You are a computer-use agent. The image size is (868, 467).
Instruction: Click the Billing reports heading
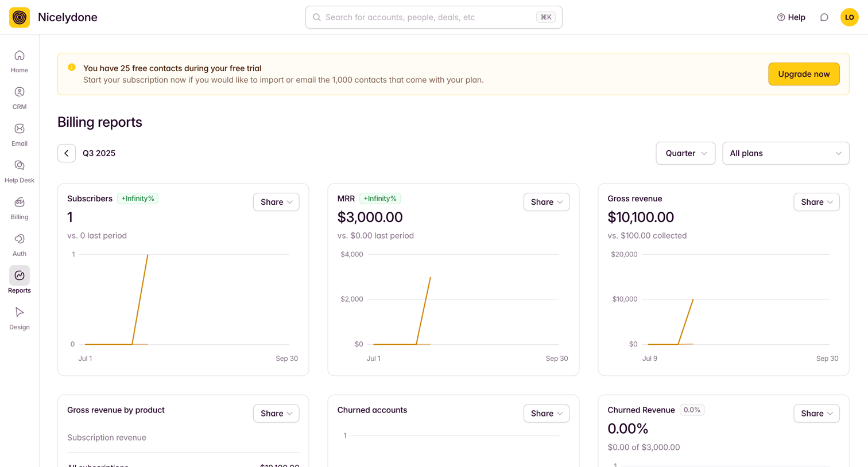coord(100,122)
